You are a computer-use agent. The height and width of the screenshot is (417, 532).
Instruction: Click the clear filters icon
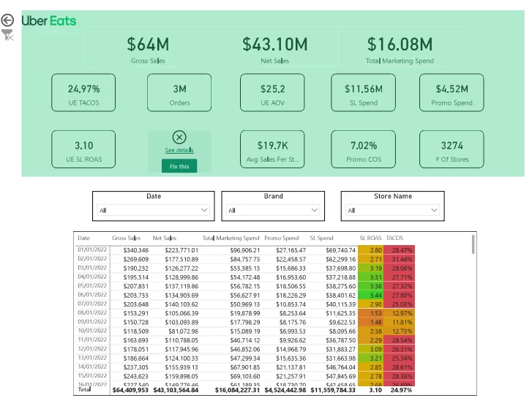(7, 35)
